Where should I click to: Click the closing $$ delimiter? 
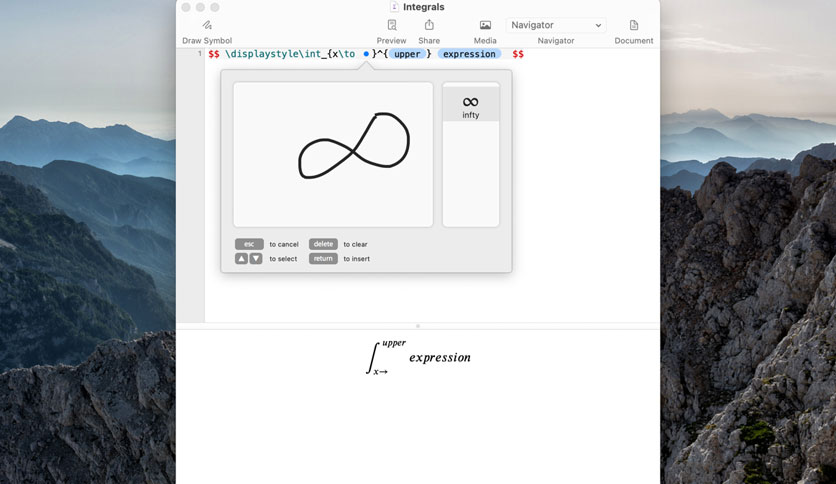[x=518, y=54]
